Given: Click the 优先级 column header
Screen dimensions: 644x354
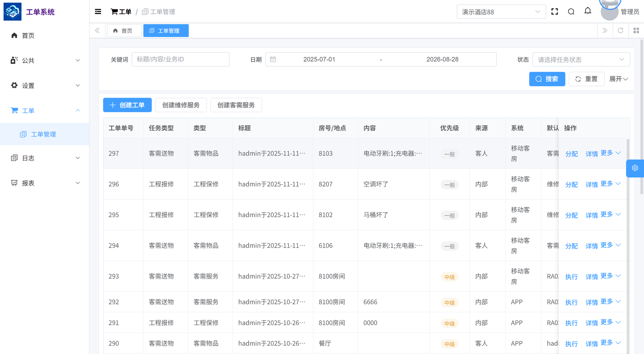Looking at the screenshot, I should click(450, 128).
